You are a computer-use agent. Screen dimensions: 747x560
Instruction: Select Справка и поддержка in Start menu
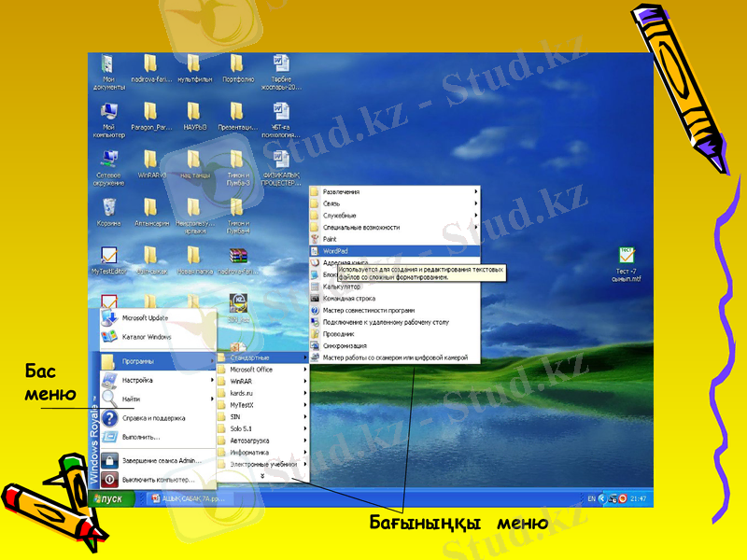[x=153, y=418]
